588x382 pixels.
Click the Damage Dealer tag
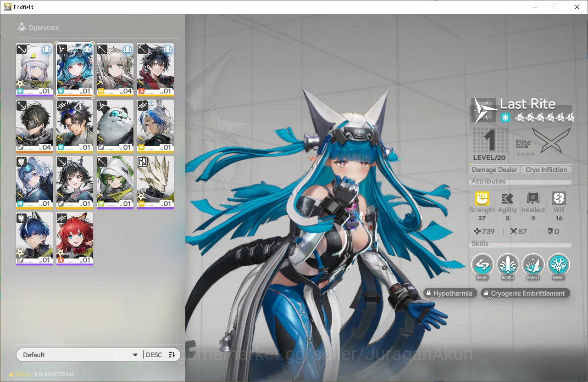(494, 170)
